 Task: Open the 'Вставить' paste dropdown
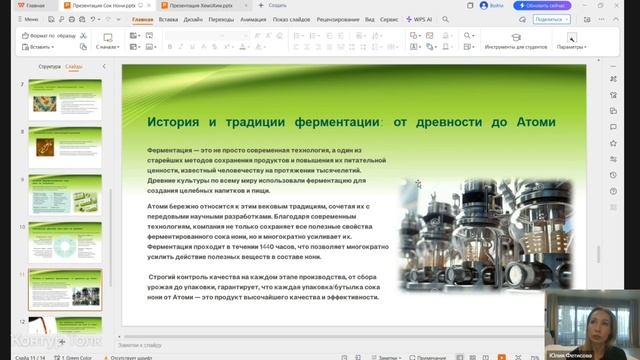coord(38,47)
